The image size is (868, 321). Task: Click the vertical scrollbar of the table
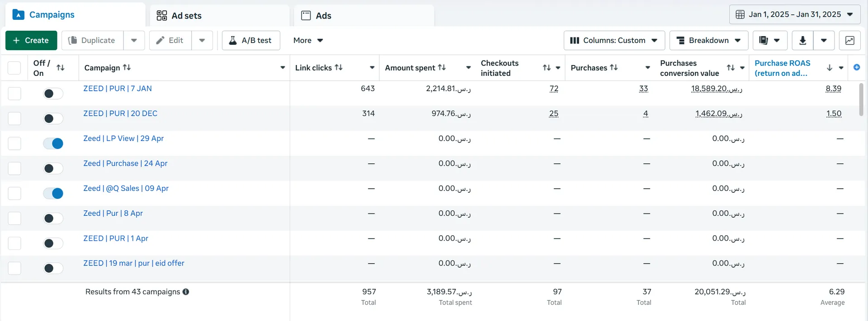[x=861, y=99]
